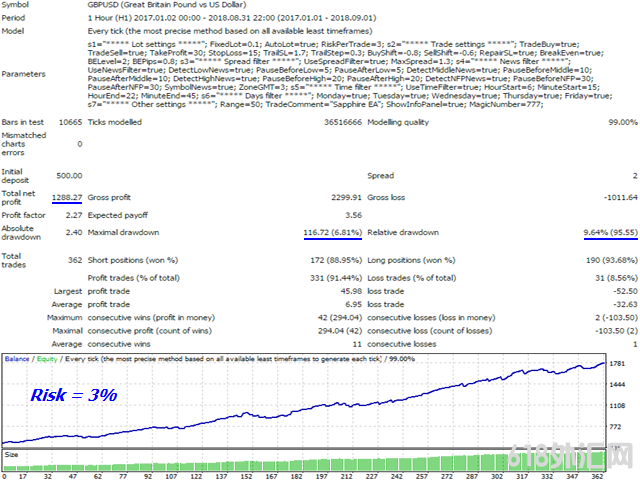Click the peak of the blue balance curve
This screenshot has width=640, height=480.
tap(603, 363)
